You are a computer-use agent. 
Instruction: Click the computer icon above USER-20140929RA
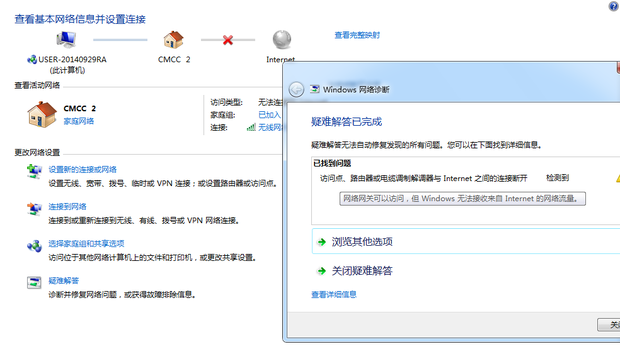(66, 39)
